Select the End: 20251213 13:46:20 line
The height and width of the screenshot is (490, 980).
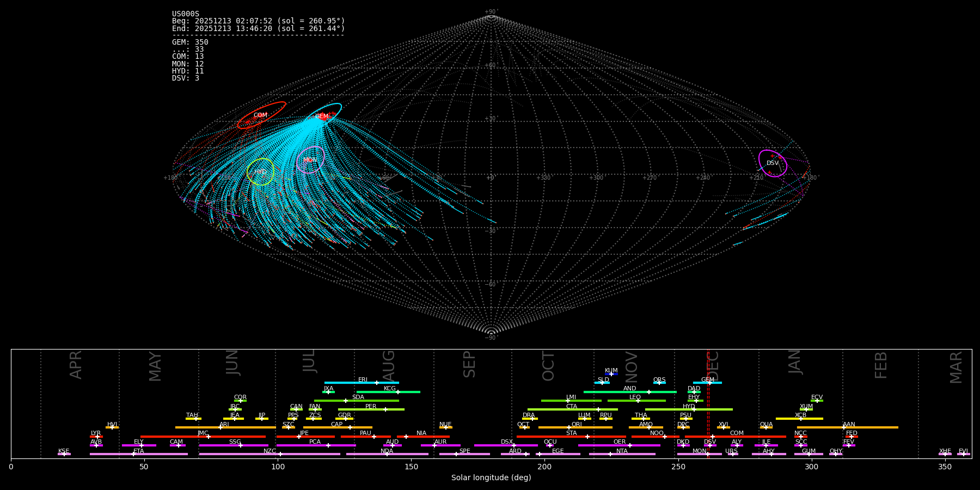tap(259, 28)
